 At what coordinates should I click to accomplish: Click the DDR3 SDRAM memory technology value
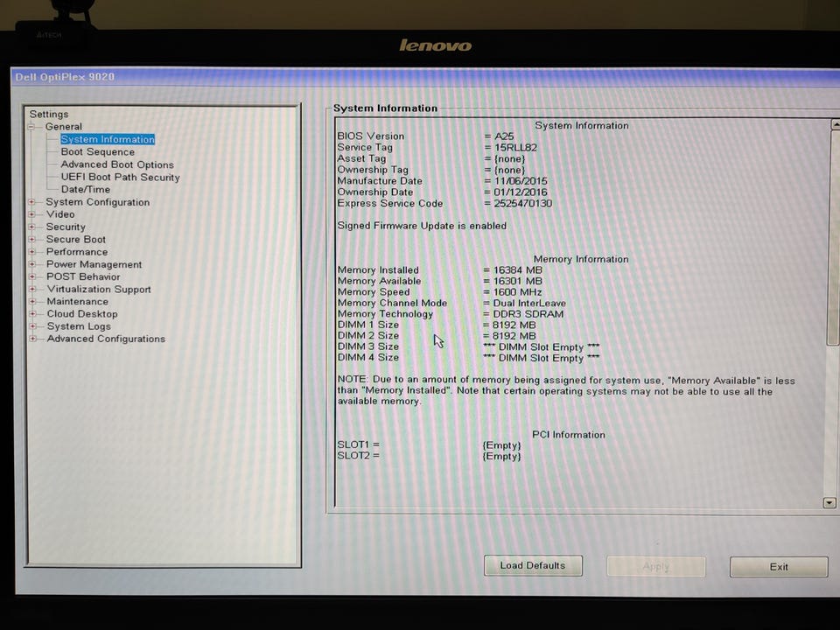coord(528,314)
